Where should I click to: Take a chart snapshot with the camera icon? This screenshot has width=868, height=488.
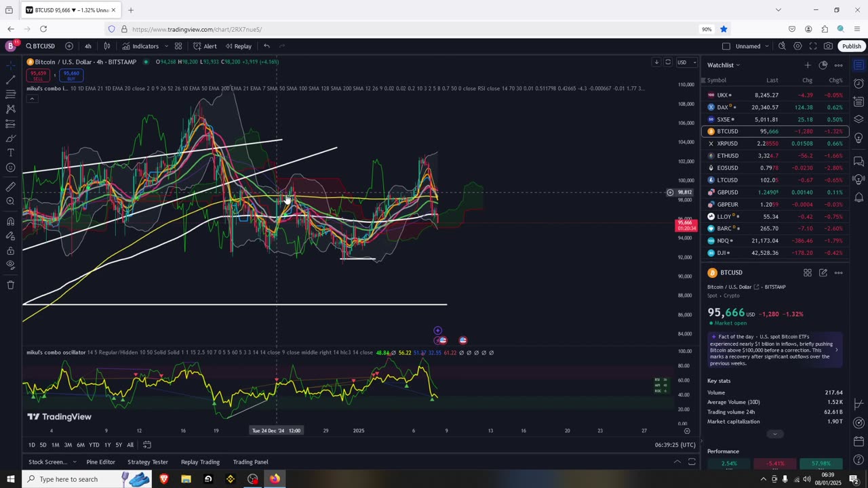[828, 46]
